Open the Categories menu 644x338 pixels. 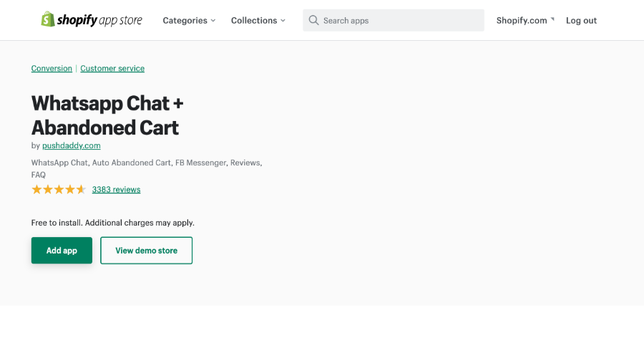tap(185, 21)
